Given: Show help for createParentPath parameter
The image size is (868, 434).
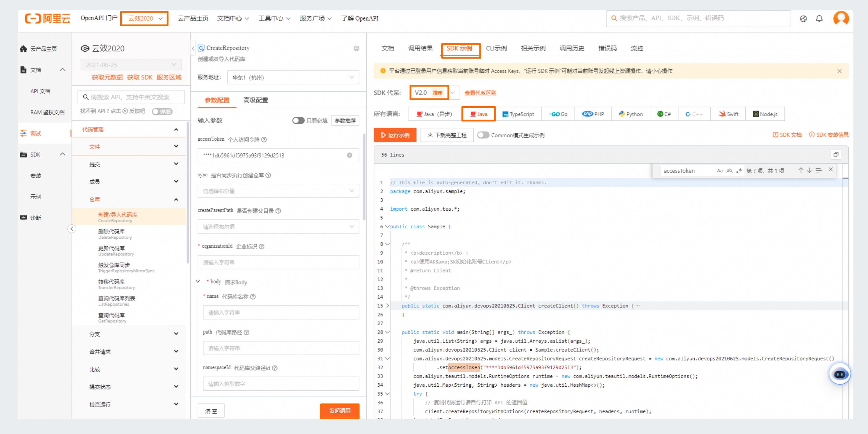Looking at the screenshot, I should 278,211.
